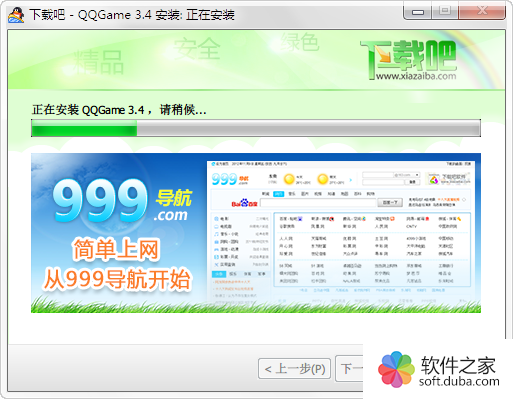Select the highlighted blue tab in the banner's lower-left list
Image resolution: width=513 pixels, height=399 pixels.
coord(219,274)
